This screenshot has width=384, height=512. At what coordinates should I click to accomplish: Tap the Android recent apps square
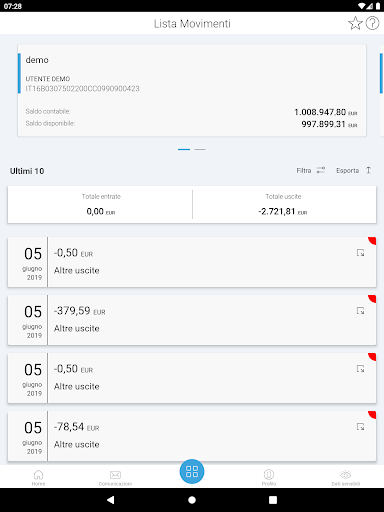coord(273,500)
